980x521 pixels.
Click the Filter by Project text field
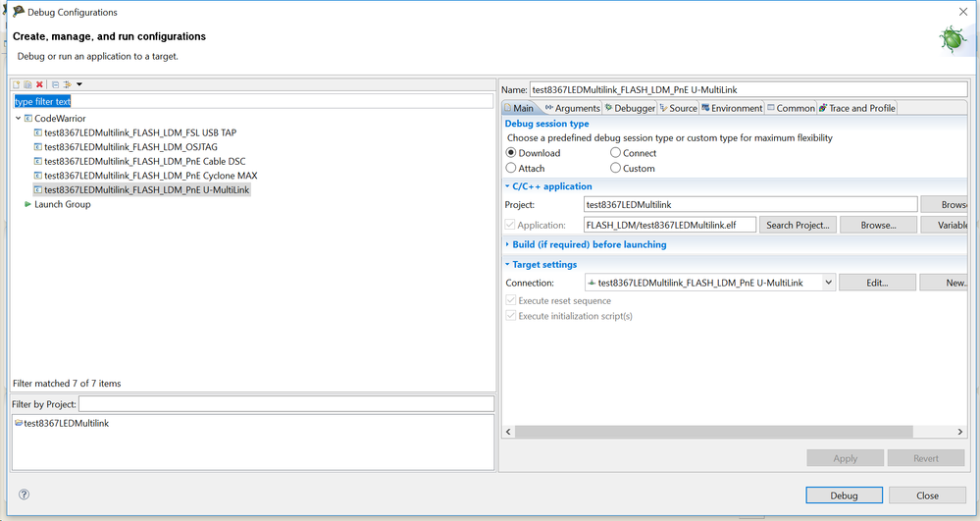click(x=286, y=404)
